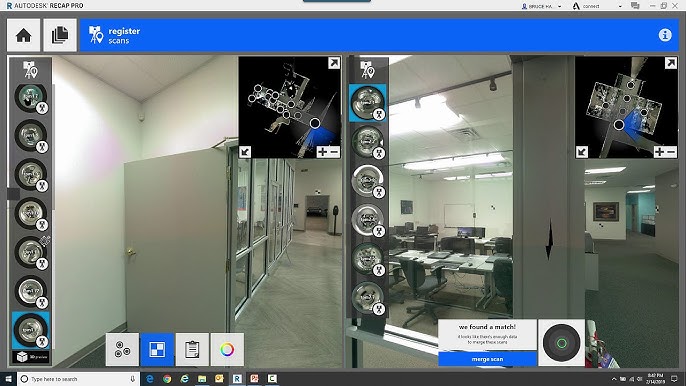Viewport: 686px width, 386px height.
Task: Select the fourth scan in right list
Action: [x=368, y=220]
